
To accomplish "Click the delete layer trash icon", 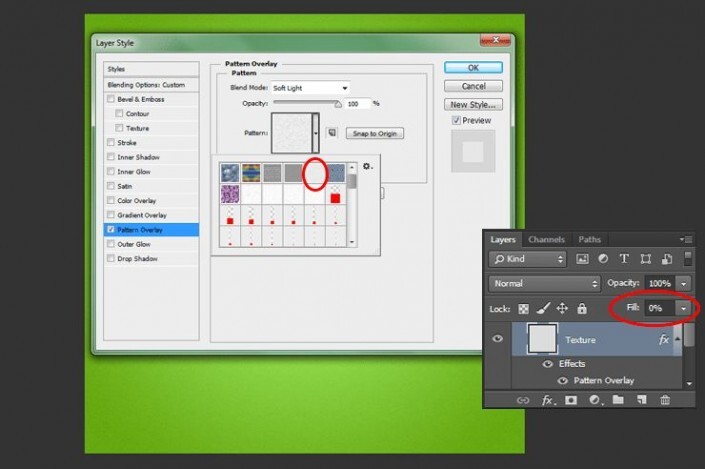I will coord(666,400).
